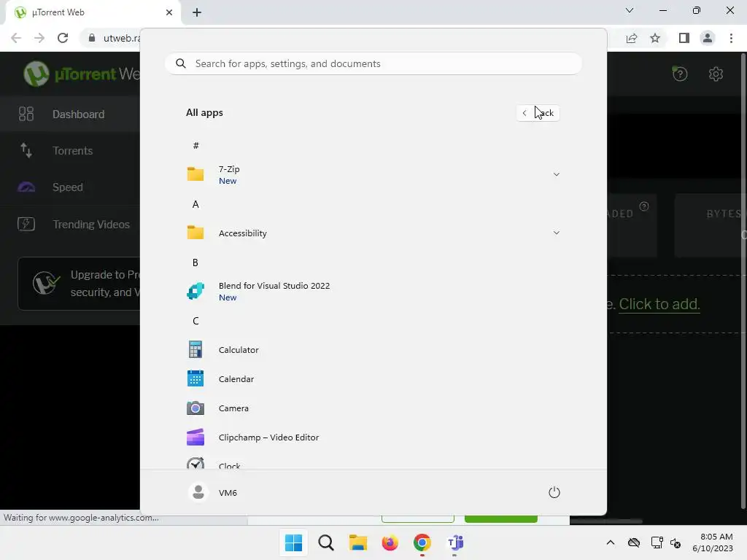
Task: Click the Start menu search field
Action: [x=373, y=64]
